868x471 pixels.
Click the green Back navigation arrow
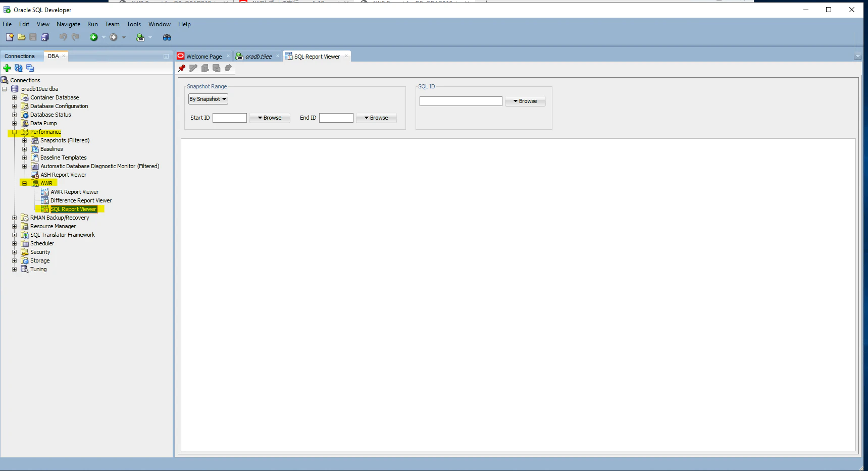tap(93, 37)
